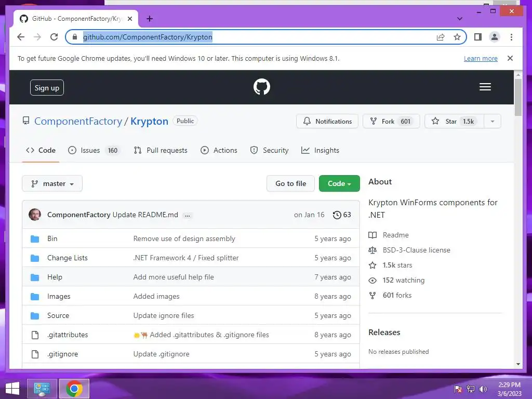532x399 pixels.
Task: Click the book icon beside Readme
Action: pyautogui.click(x=373, y=235)
